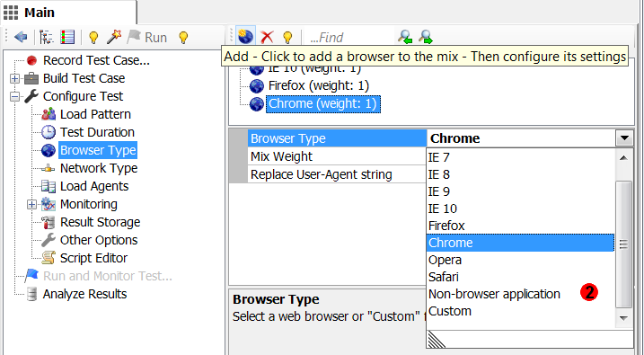Select Replace User-Agent string property row
This screenshot has height=355, width=644.
pos(337,174)
